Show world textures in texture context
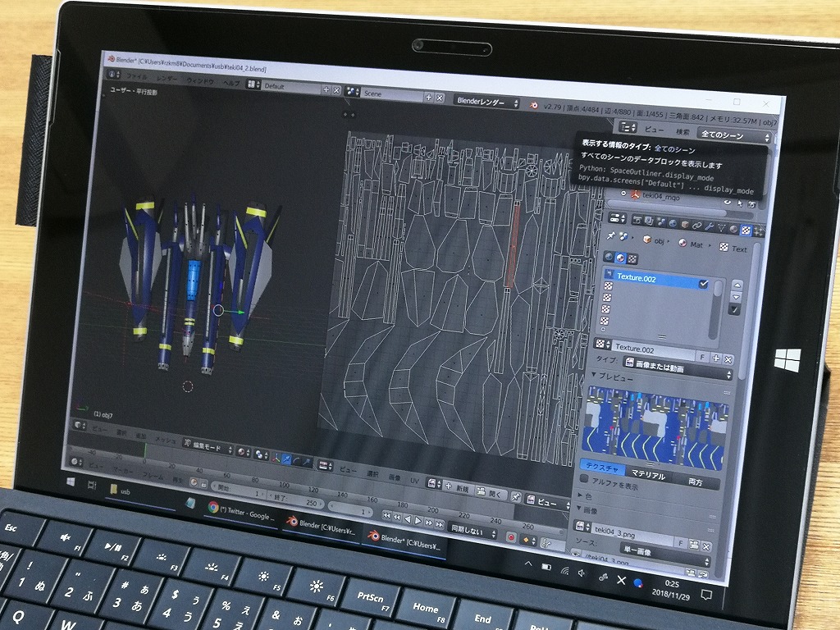The width and height of the screenshot is (840, 630). coord(609,257)
